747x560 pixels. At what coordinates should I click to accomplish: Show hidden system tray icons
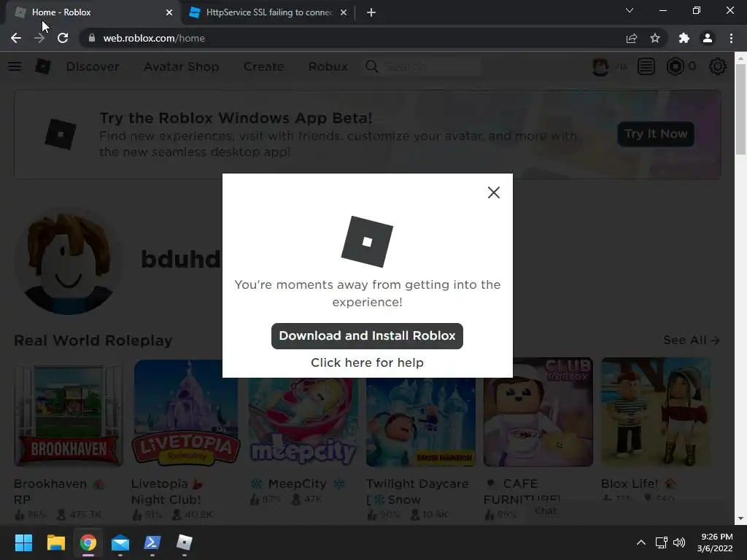point(641,542)
